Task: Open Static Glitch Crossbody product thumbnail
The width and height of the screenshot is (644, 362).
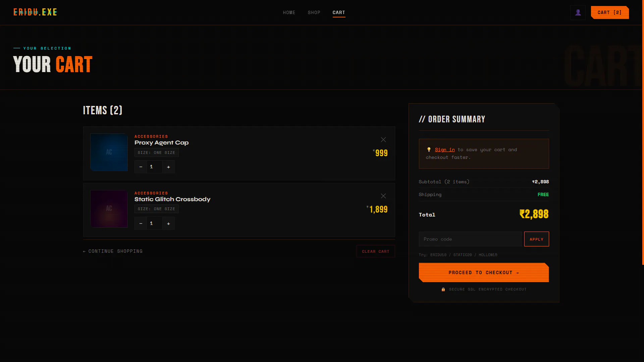Action: 109,209
